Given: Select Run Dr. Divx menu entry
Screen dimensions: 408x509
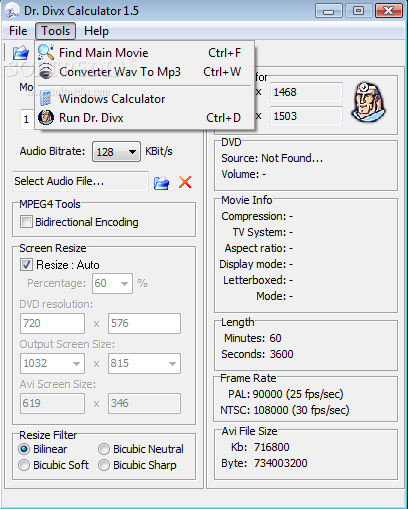Looking at the screenshot, I should pos(145,118).
